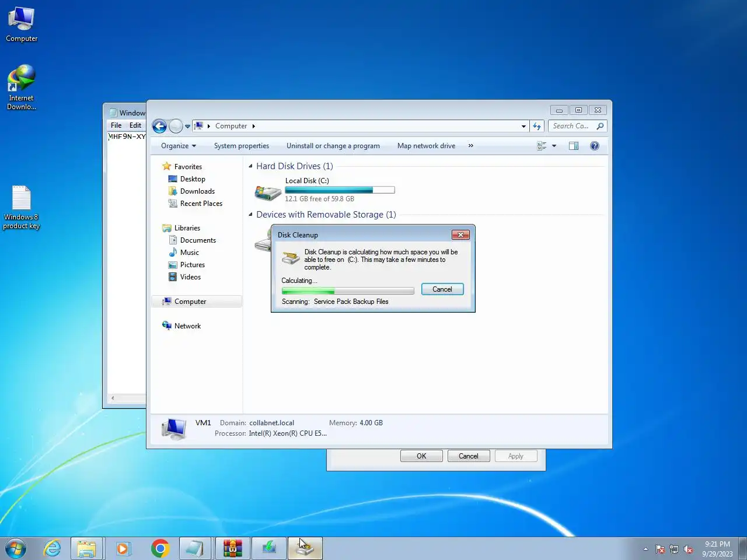
Task: Open the view options dropdown arrow
Action: (x=554, y=146)
